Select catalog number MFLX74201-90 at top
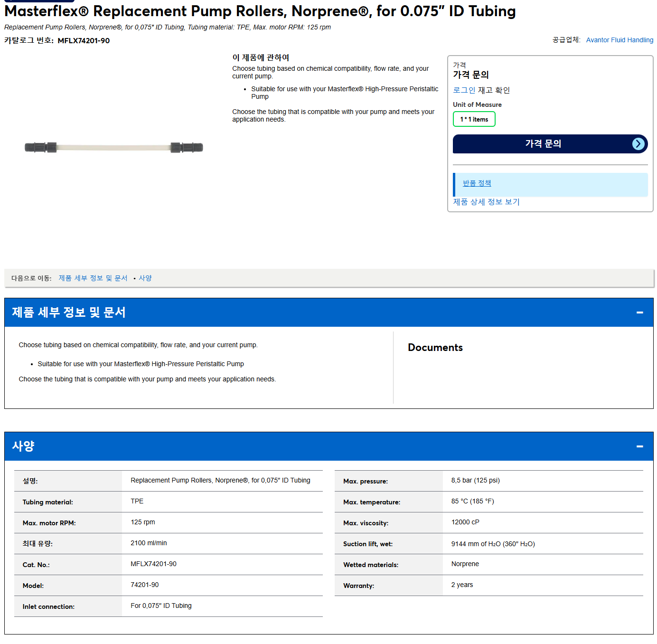This screenshot has height=644, width=657. pos(84,41)
